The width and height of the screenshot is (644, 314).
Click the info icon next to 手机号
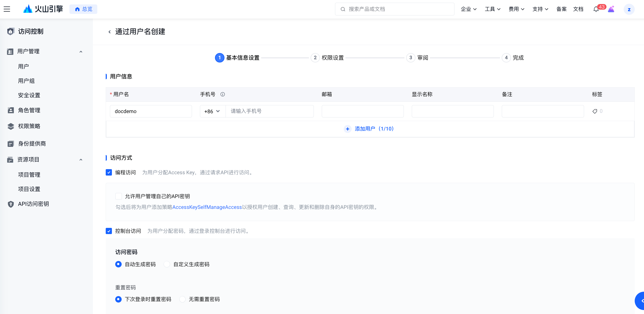[223, 94]
